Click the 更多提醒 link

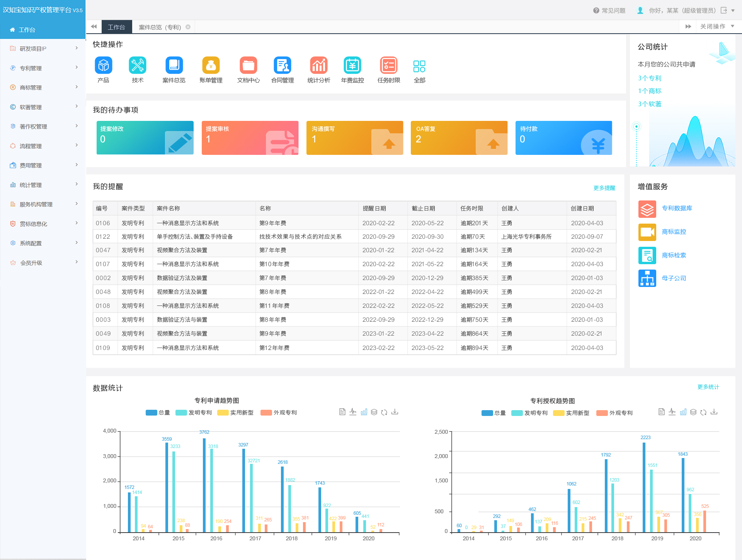[604, 188]
